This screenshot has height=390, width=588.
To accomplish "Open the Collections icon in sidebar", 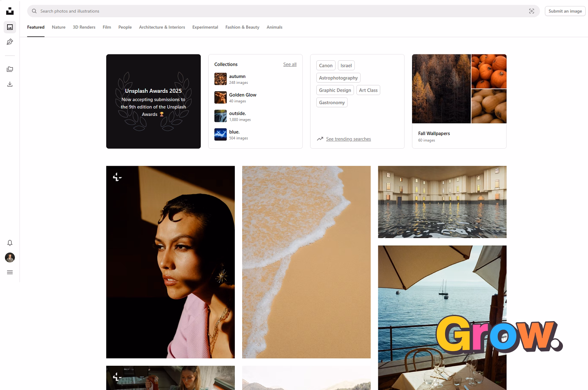I will tap(10, 69).
